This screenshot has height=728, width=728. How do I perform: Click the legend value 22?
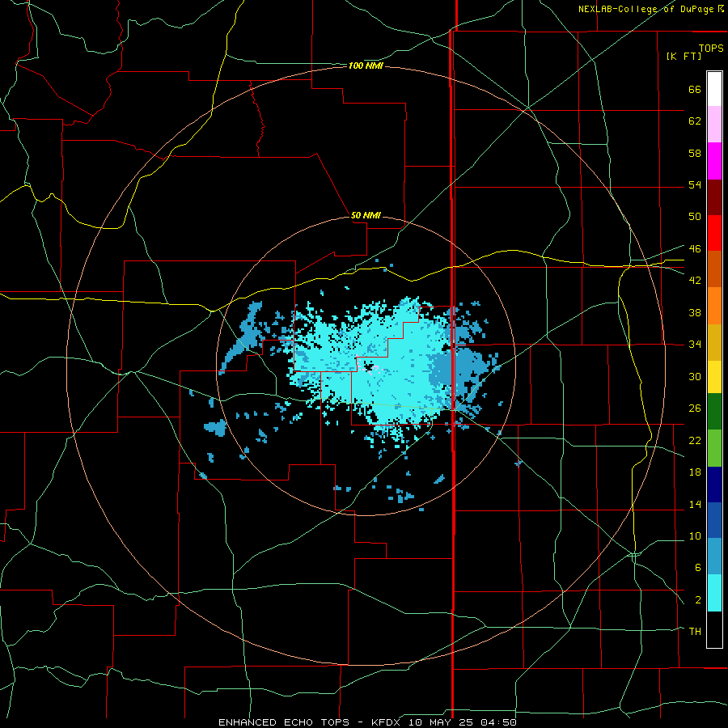tap(695, 441)
